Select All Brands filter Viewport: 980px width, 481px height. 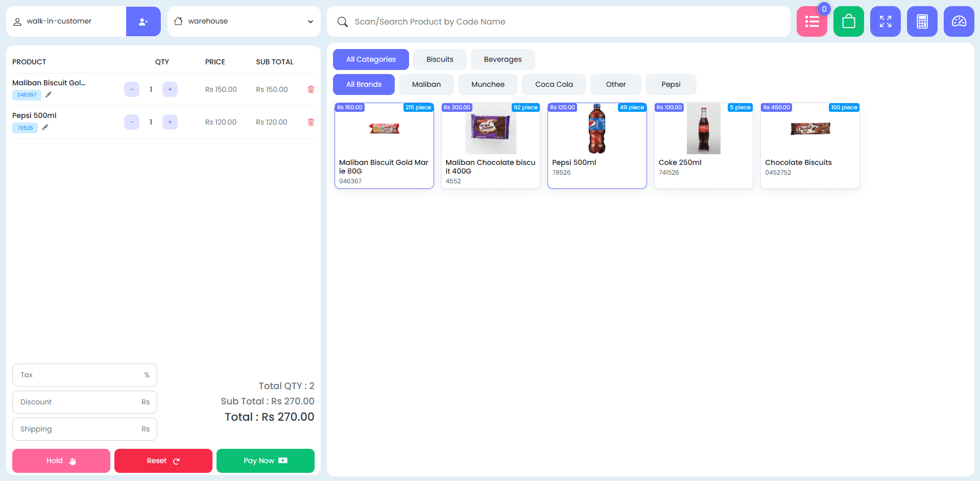click(x=364, y=84)
